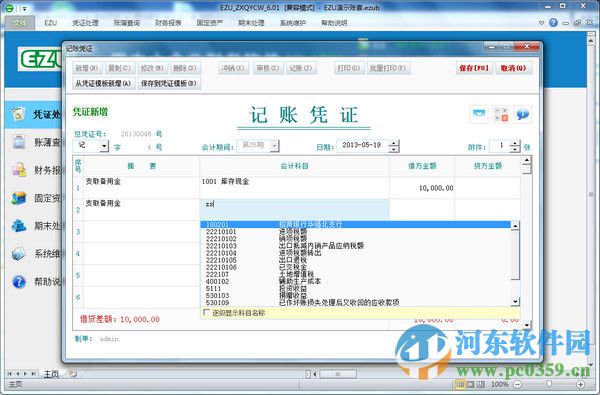Open quick access toolbar customize dropdown
Screen dimensions: 600x395
[24, 8]
